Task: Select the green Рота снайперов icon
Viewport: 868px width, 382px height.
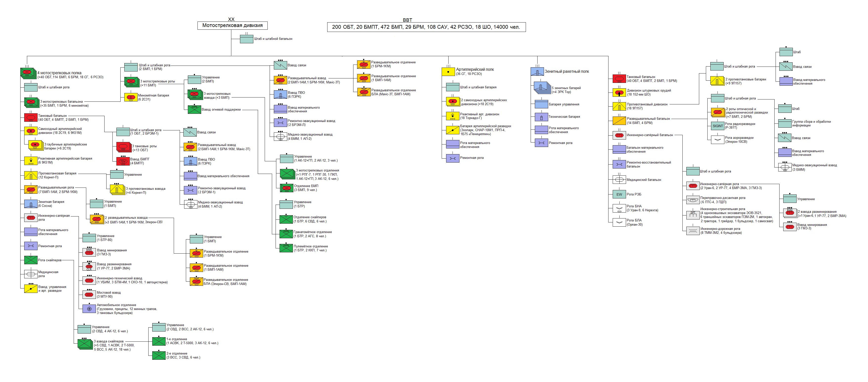Action: pos(31,260)
